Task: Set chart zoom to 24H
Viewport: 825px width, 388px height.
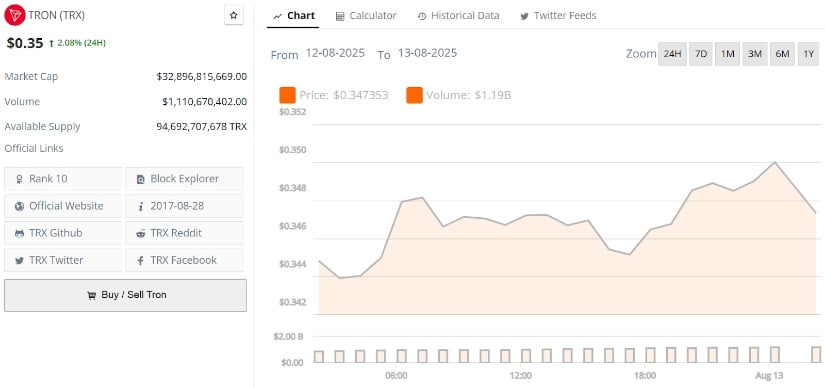Action: [x=672, y=54]
